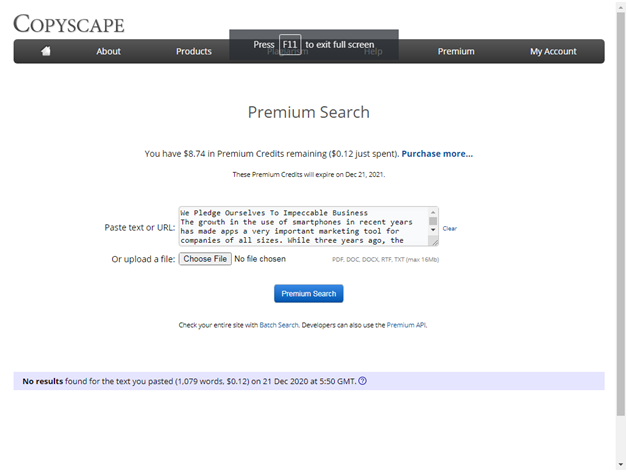Click the $8.74 Premium Credits remaining text

pyautogui.click(x=272, y=154)
